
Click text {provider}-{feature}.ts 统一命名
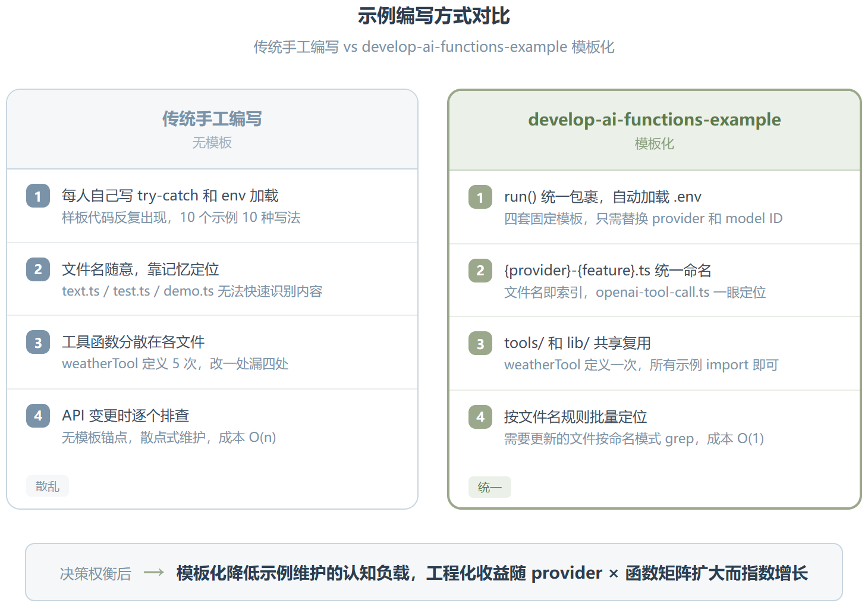click(x=608, y=271)
